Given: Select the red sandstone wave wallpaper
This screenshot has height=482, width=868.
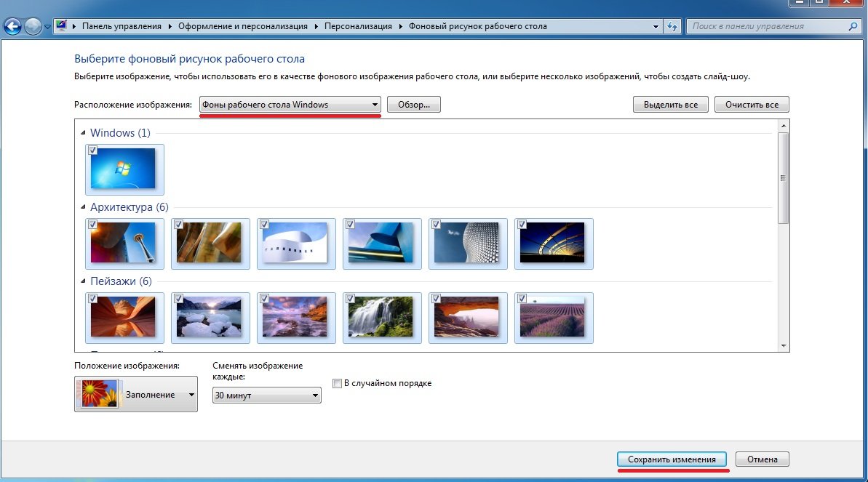Looking at the screenshot, I should [x=124, y=318].
